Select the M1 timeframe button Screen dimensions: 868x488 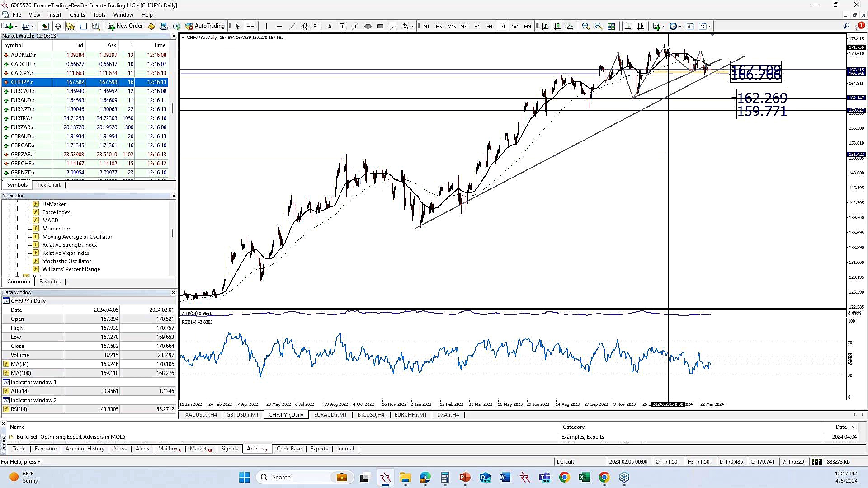click(426, 26)
